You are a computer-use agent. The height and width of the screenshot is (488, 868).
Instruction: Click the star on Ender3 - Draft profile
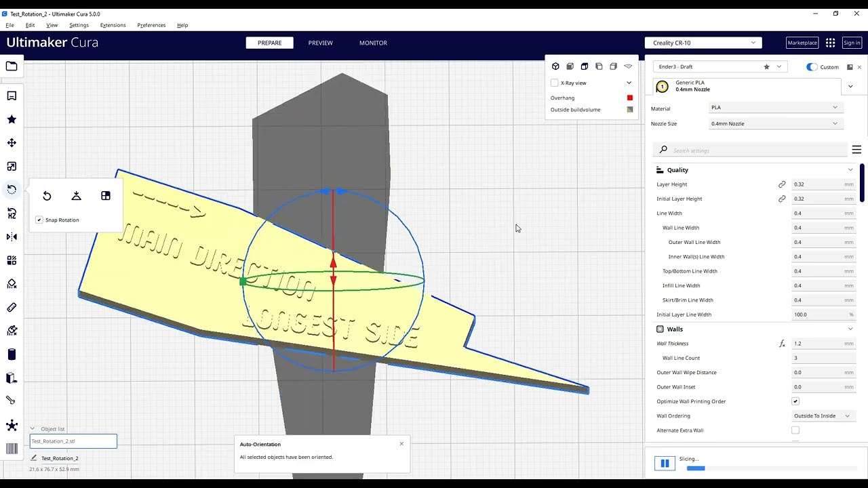[x=767, y=67]
